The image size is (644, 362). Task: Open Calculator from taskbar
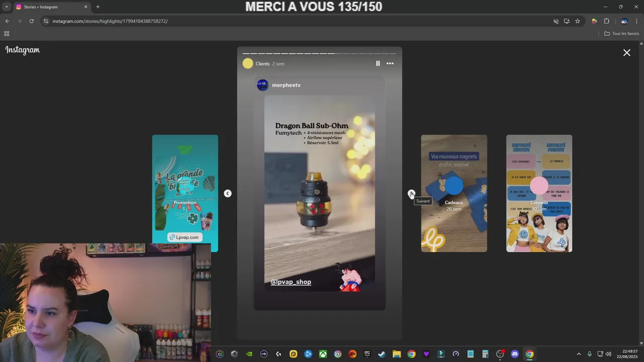[485, 354]
